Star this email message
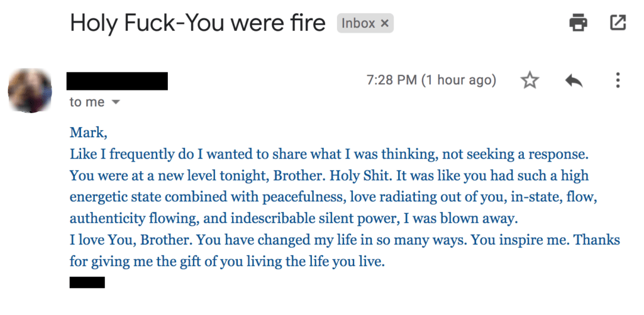 coord(530,80)
